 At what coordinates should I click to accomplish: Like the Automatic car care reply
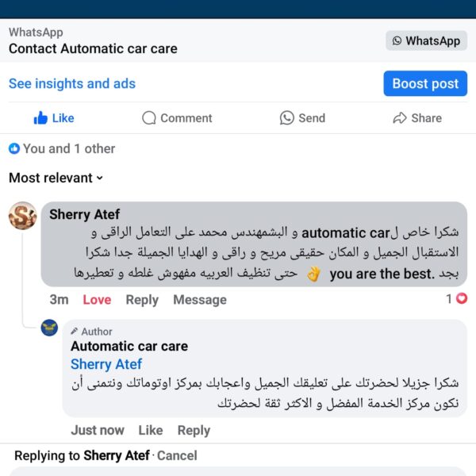click(151, 430)
